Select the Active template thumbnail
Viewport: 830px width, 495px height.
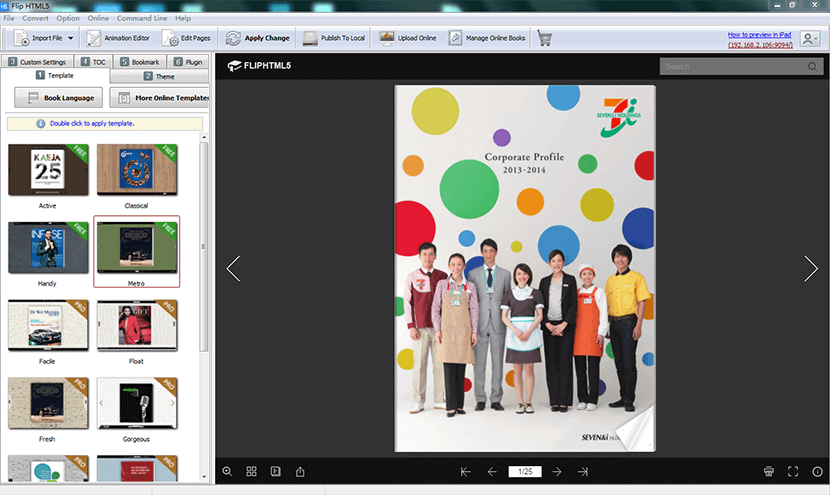tap(48, 170)
